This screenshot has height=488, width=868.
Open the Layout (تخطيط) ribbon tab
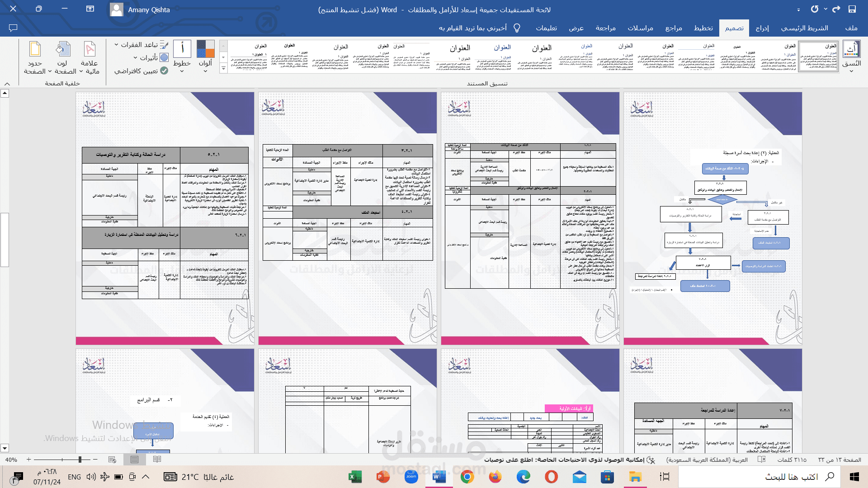[x=703, y=28]
